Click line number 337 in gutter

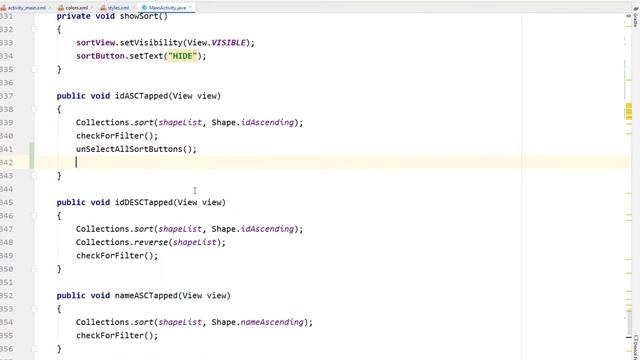(x=7, y=96)
